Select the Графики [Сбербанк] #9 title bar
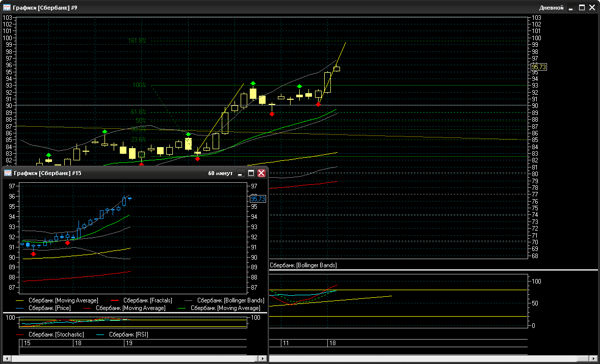 pos(300,8)
